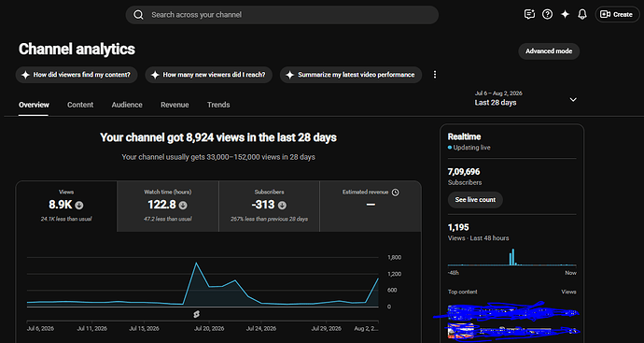The height and width of the screenshot is (343, 644).
Task: Switch to the Content tab
Action: click(80, 105)
